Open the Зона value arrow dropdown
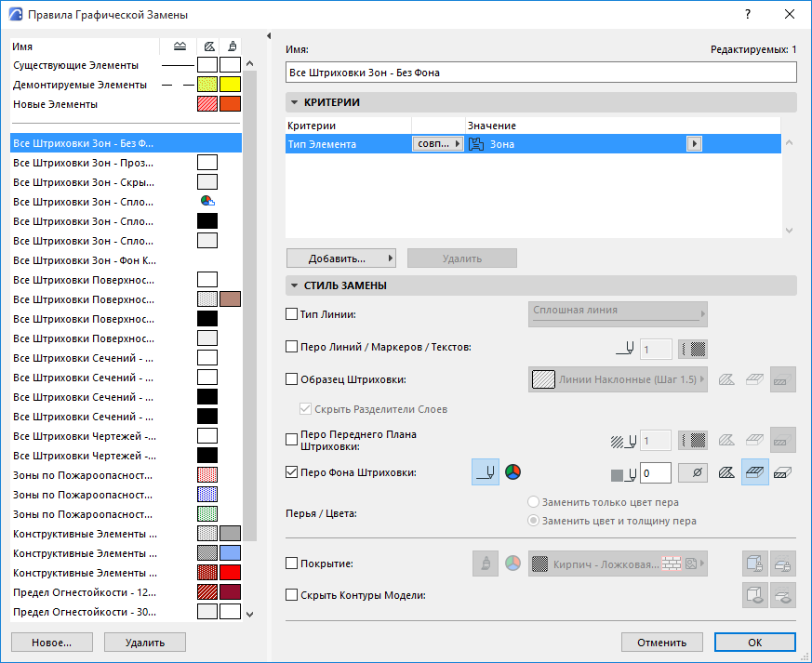This screenshot has height=663, width=812. pos(694,144)
